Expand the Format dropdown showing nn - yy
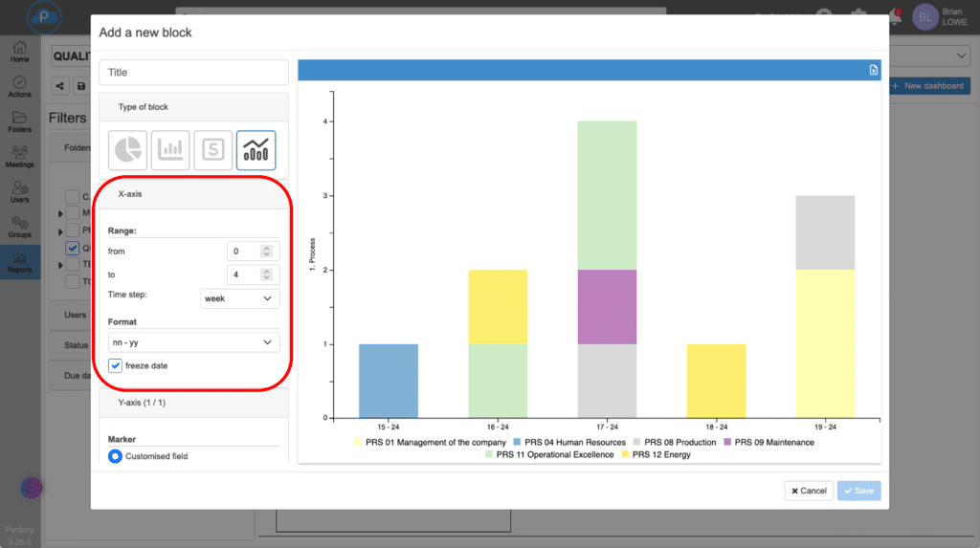This screenshot has height=548, width=980. (x=193, y=341)
